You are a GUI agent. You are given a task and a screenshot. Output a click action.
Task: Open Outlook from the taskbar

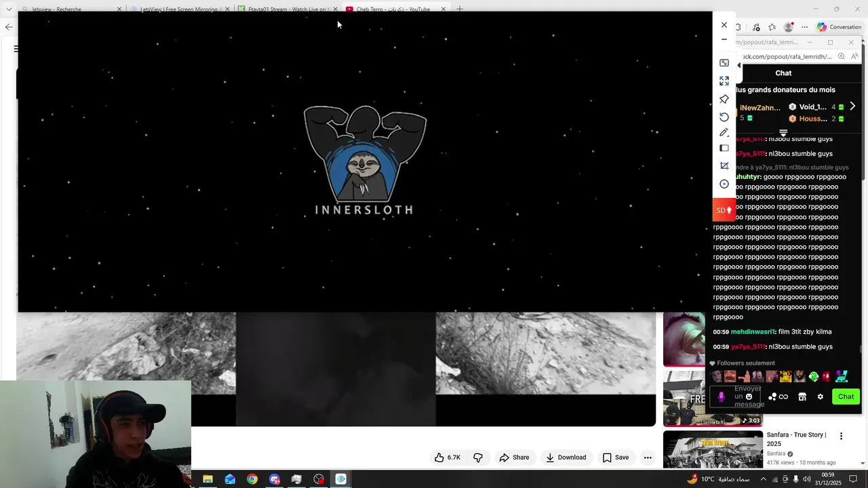pos(230,479)
